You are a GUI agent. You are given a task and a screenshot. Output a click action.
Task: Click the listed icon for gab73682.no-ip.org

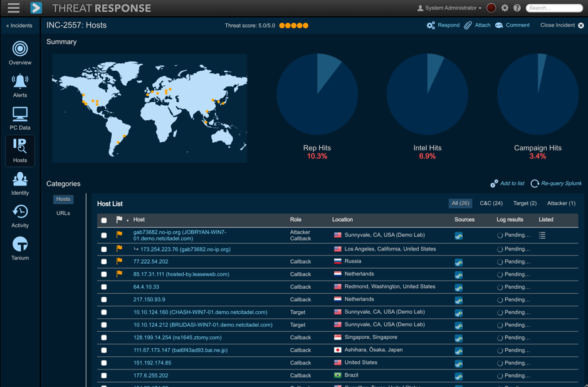[x=542, y=235]
